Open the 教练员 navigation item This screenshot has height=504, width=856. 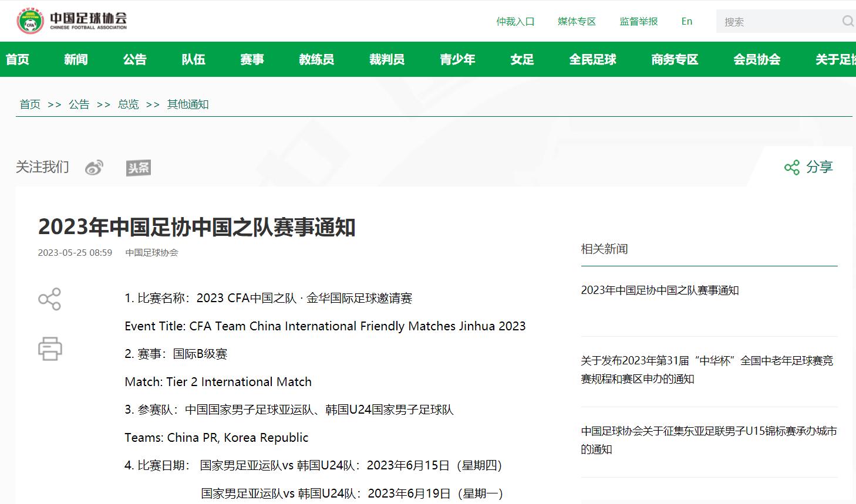pyautogui.click(x=316, y=59)
